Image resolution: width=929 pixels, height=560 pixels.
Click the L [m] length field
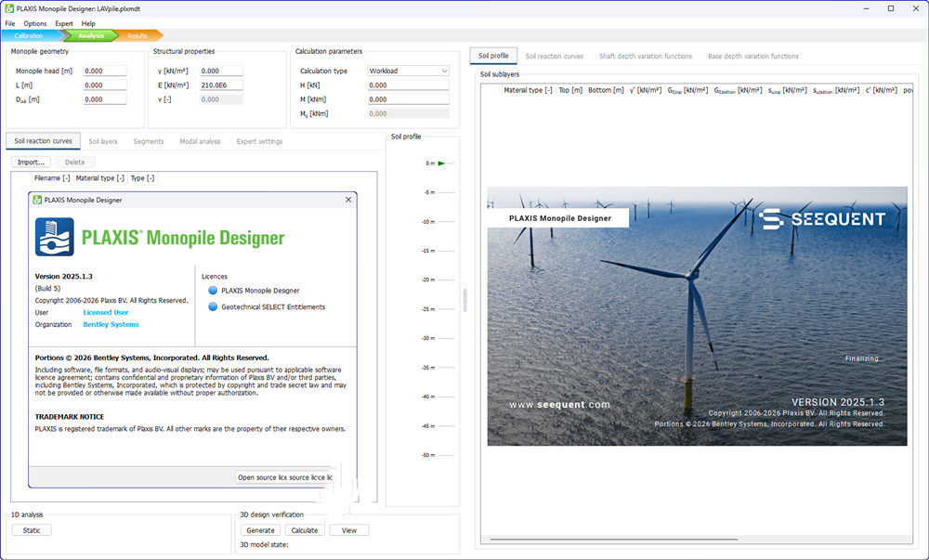tap(104, 85)
